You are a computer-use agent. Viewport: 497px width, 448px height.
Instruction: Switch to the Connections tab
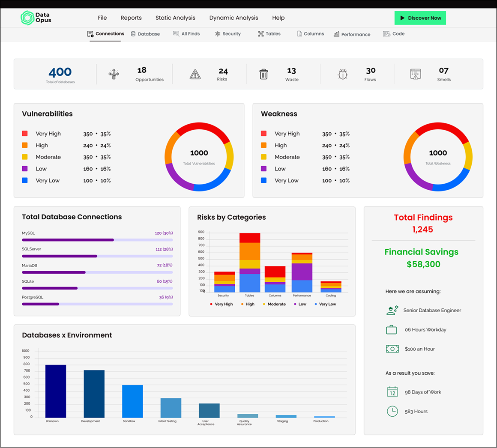[x=105, y=34]
